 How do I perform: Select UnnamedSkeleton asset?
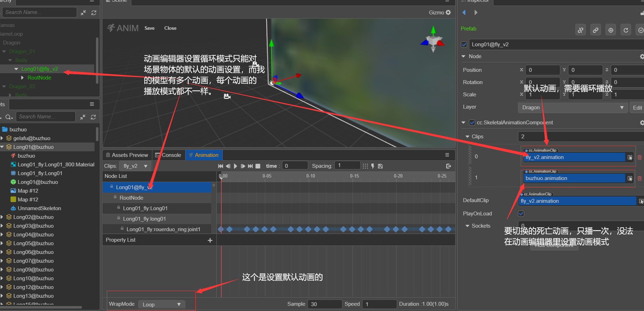coord(39,208)
